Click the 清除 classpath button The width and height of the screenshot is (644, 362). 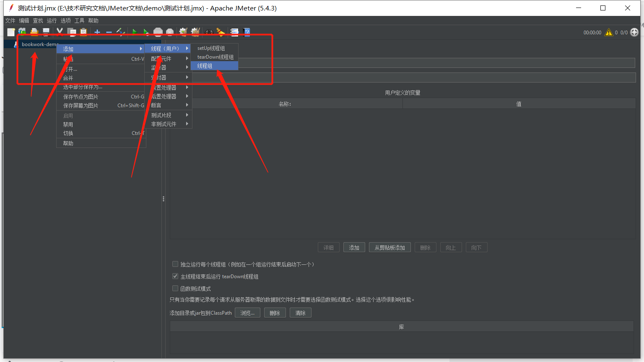tap(301, 313)
